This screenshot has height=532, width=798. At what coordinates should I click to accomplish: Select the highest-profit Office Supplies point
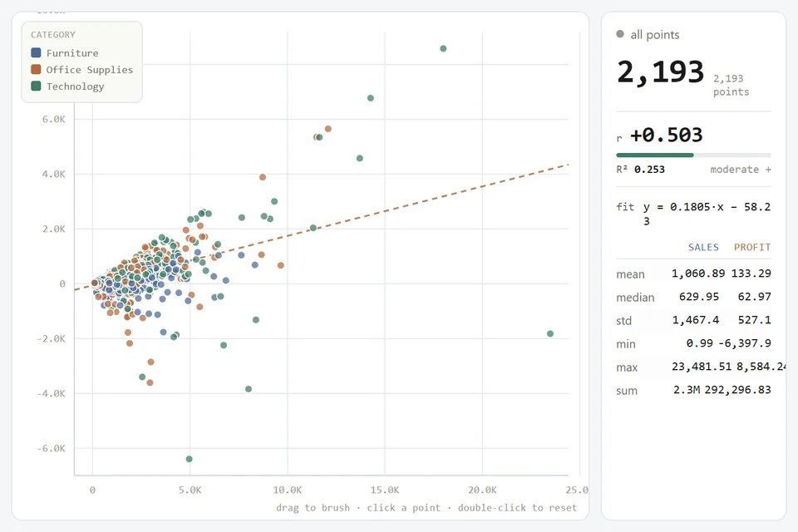tap(328, 129)
